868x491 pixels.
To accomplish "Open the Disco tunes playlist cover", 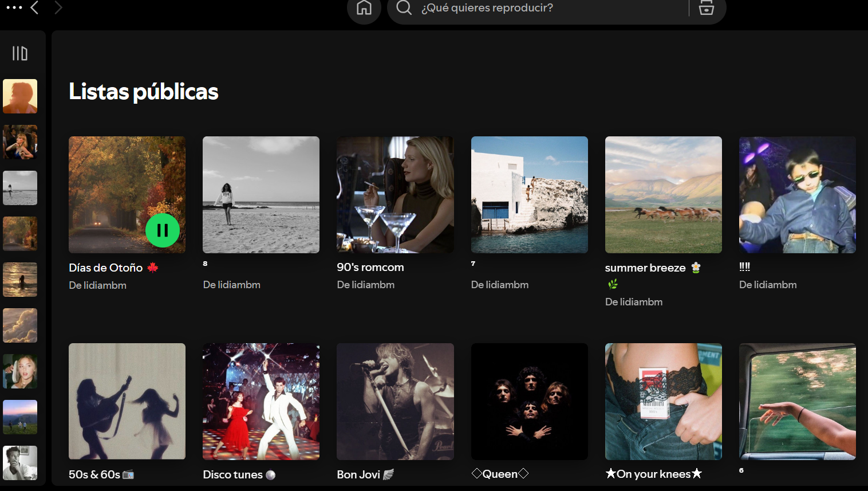I will 261,401.
